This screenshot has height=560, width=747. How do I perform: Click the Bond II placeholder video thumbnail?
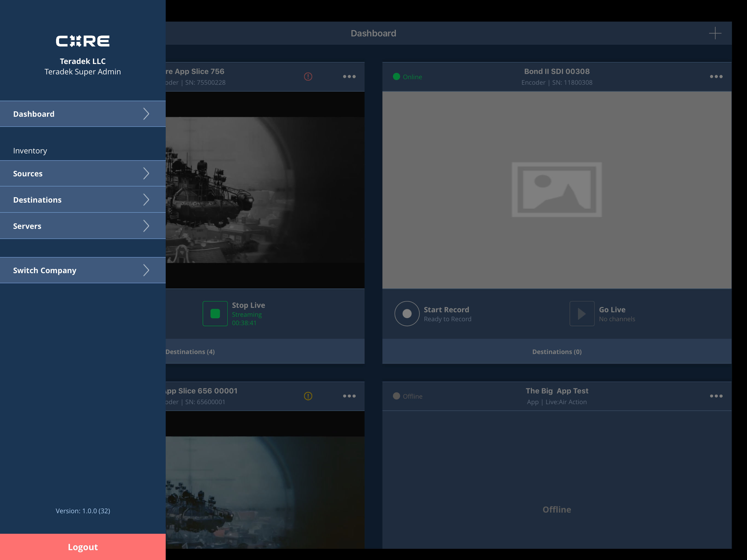click(556, 190)
